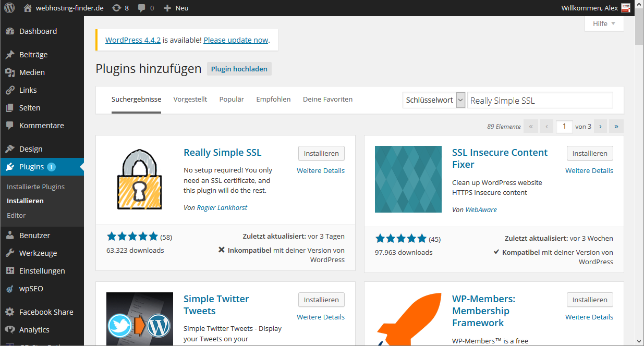Click the Beiträge pin icon
This screenshot has width=644, height=346.
coord(10,55)
